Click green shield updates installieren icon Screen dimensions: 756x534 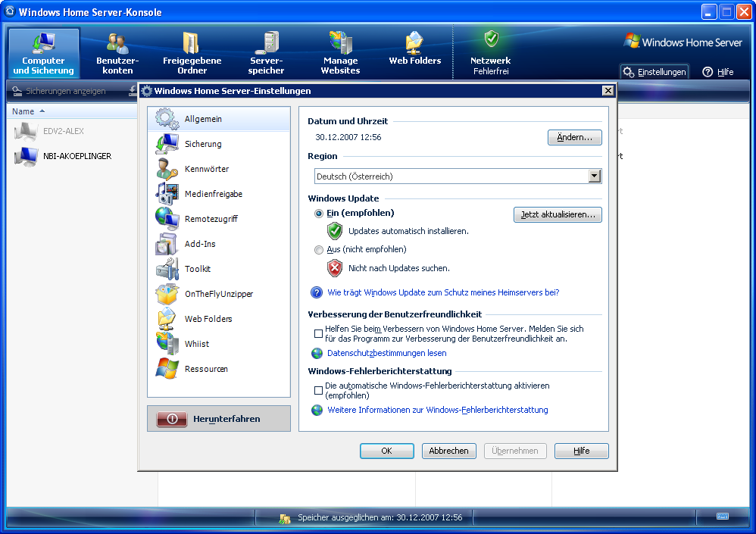pos(335,231)
